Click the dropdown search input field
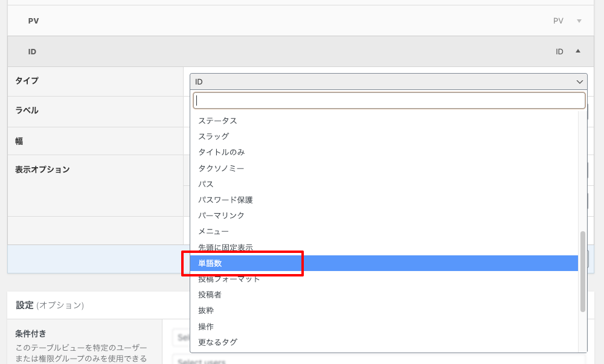The image size is (604, 364). (x=389, y=100)
